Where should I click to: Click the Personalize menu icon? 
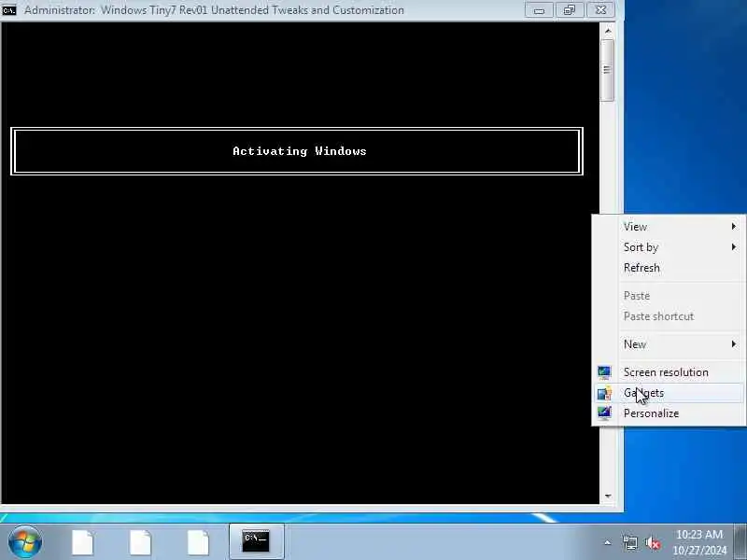[x=604, y=413]
